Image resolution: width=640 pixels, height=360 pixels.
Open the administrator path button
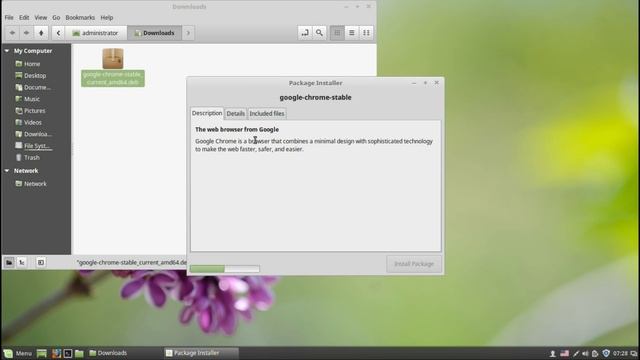pyautogui.click(x=96, y=33)
